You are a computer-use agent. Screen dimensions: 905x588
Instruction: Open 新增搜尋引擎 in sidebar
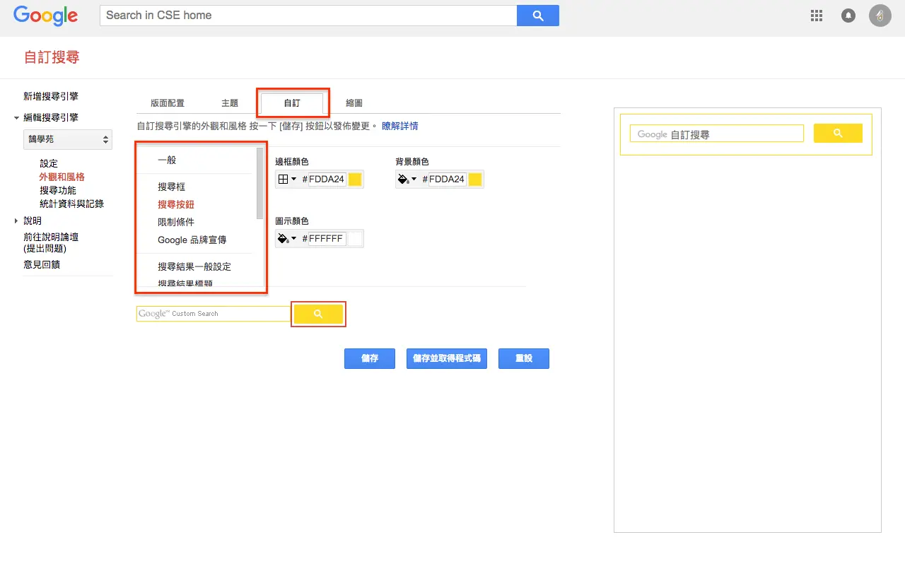pos(51,97)
